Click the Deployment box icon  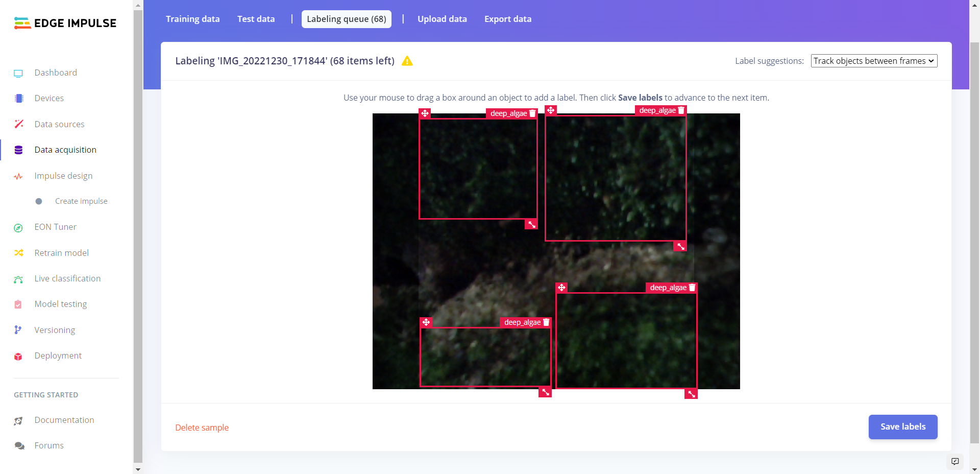(x=18, y=357)
